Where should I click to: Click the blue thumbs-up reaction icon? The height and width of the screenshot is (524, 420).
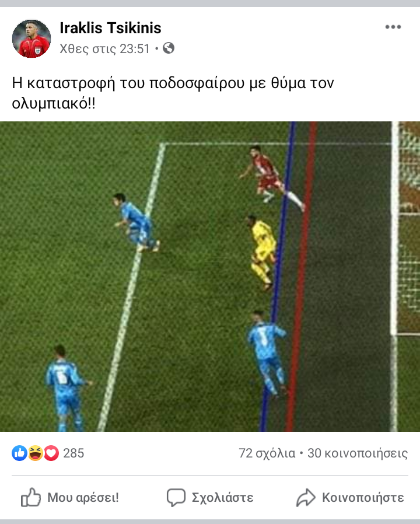click(x=19, y=453)
